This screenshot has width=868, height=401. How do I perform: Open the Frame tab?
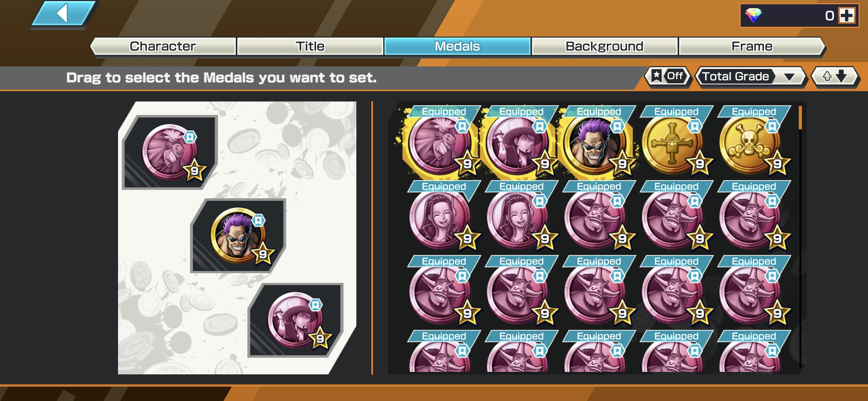[x=752, y=46]
